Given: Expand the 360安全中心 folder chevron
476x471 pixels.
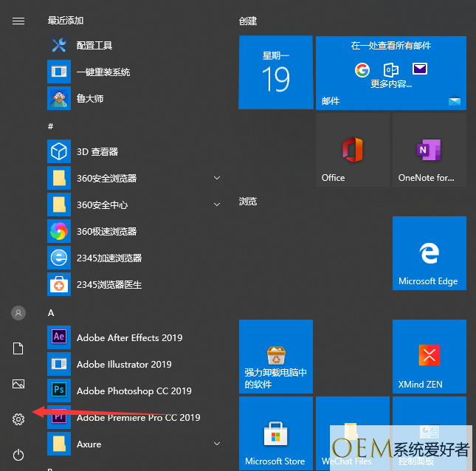Looking at the screenshot, I should (x=217, y=204).
